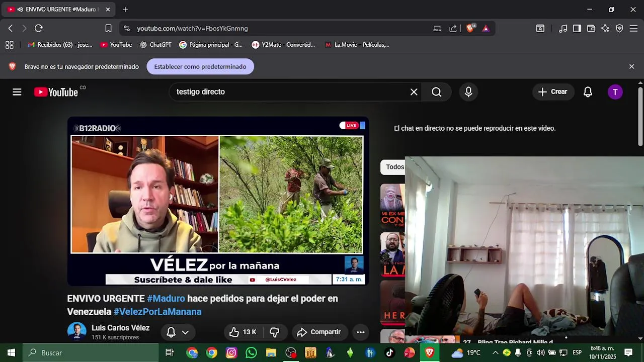The width and height of the screenshot is (644, 362).
Task: Open the Y2Mate bookmark
Action: [283, 45]
